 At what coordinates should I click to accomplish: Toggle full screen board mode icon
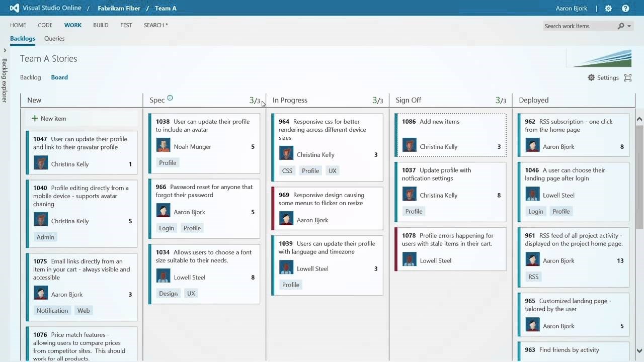[x=627, y=77]
